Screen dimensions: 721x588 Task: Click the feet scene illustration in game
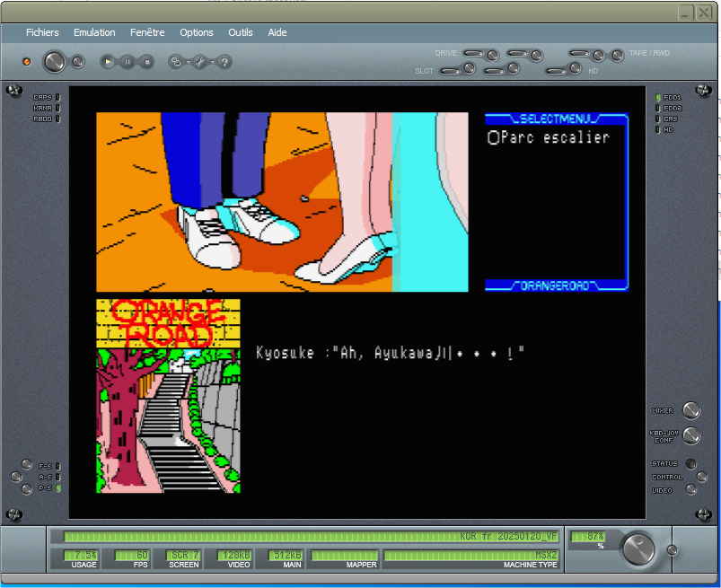(x=282, y=202)
